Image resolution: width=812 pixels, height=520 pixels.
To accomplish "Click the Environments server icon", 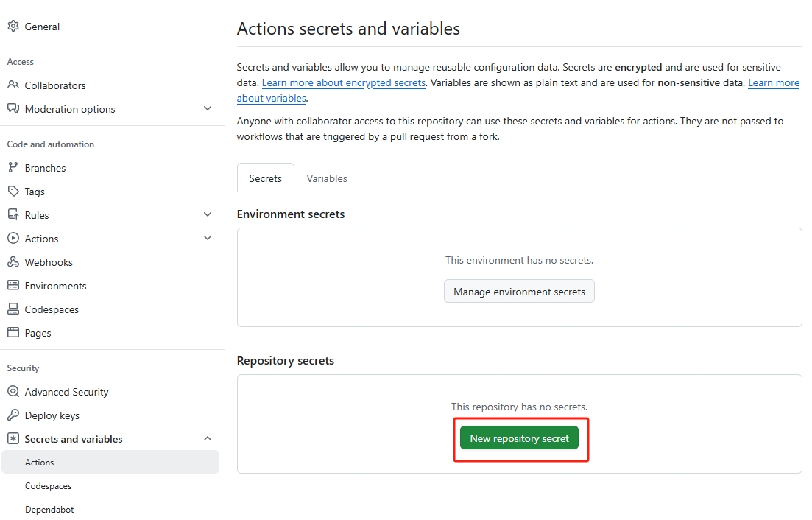I will tap(13, 286).
